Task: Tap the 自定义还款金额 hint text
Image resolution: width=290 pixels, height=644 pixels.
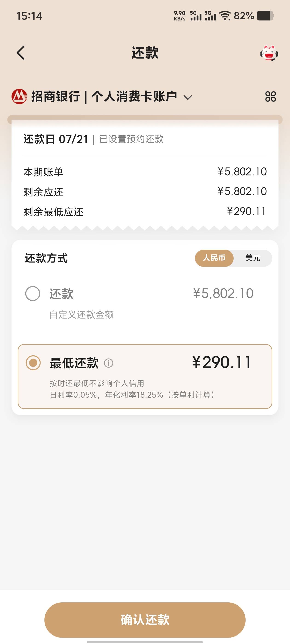Action: 81,315
